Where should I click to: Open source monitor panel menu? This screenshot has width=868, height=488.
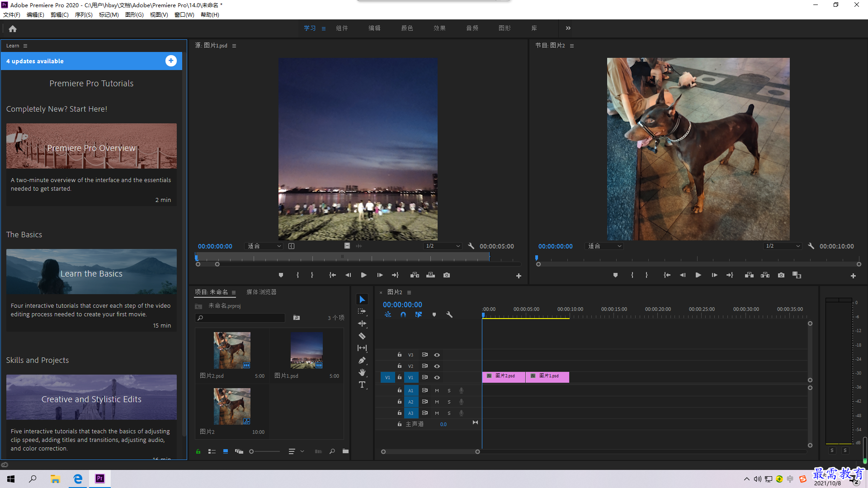click(234, 46)
